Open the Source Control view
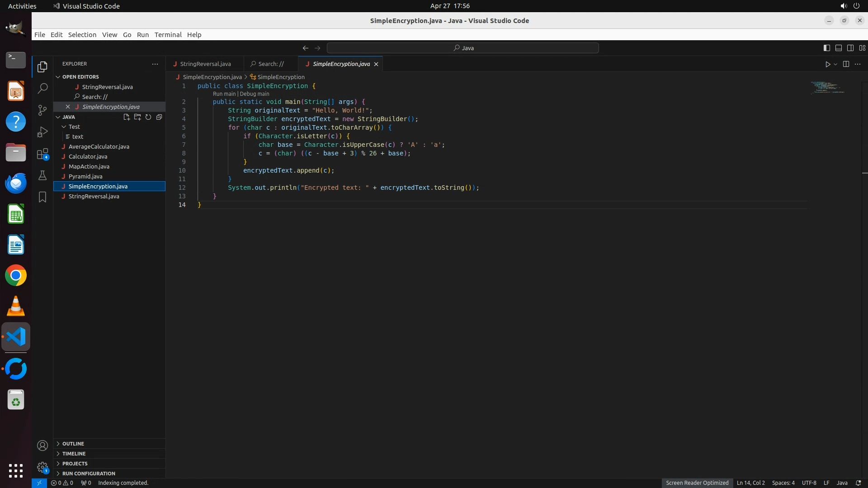The image size is (868, 488). [42, 110]
